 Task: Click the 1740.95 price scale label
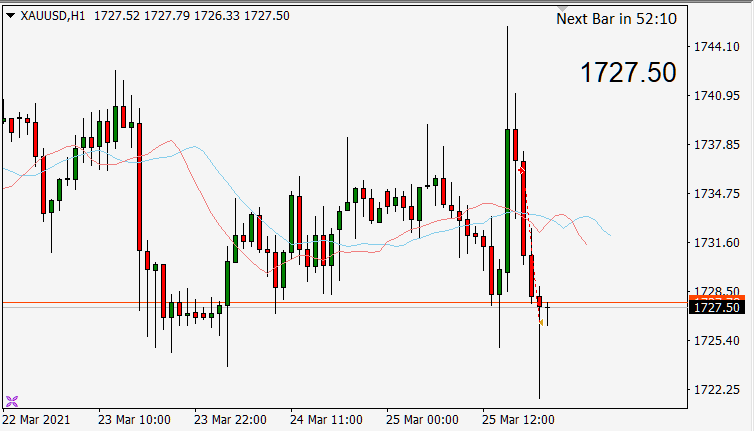pos(716,96)
